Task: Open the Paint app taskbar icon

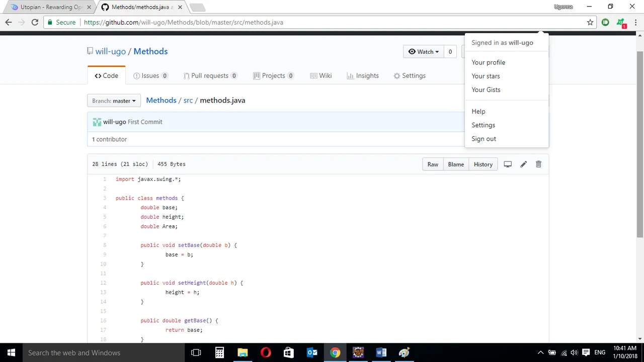Action: pyautogui.click(x=404, y=352)
